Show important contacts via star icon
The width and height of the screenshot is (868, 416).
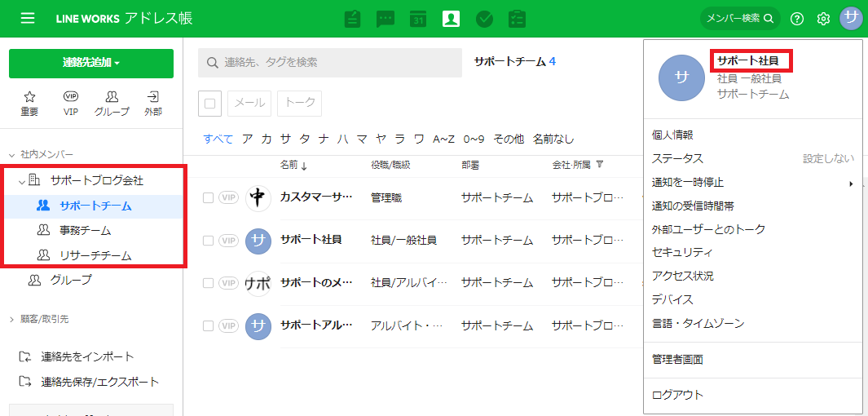pos(29,103)
